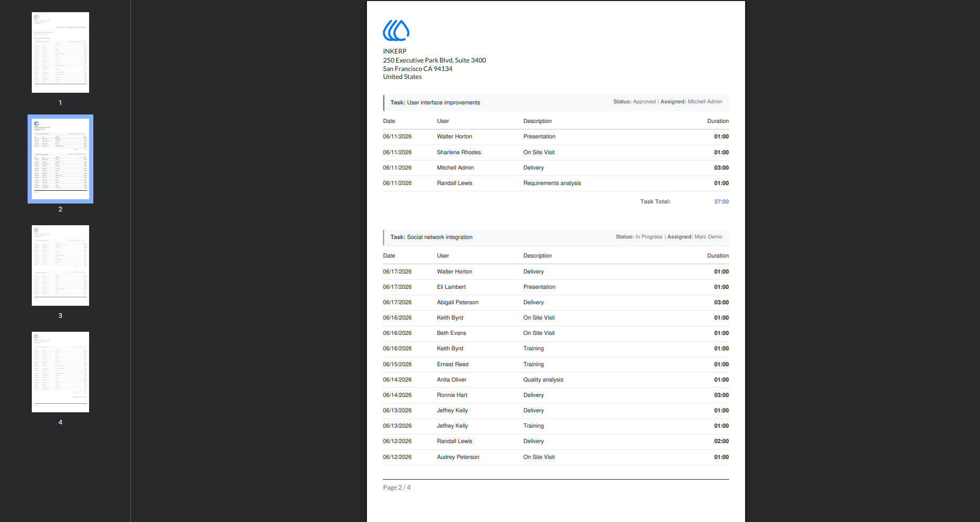Click 'Status: Approved' label
980x522 pixels.
click(x=634, y=102)
